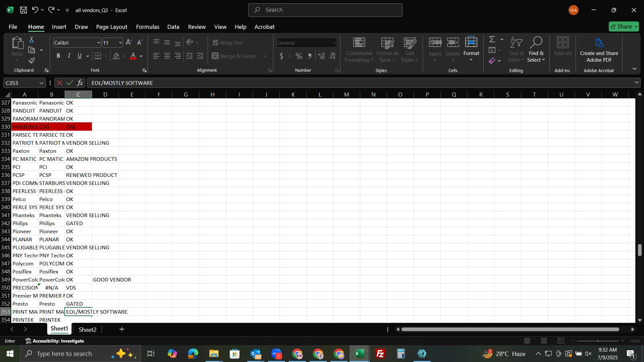This screenshot has height=362, width=644.
Task: Switch to the Page Layout tab
Action: [x=112, y=27]
